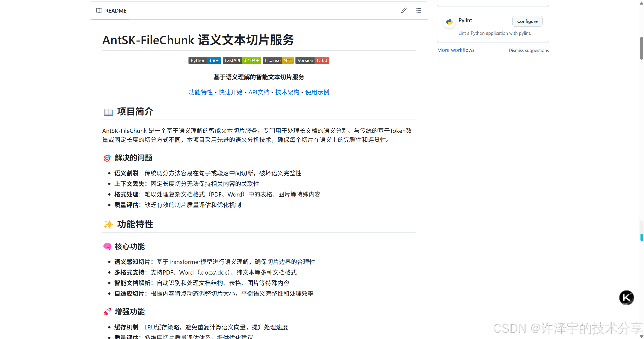
Task: Click the brain emoji beside 核心功能
Action: [x=107, y=246]
